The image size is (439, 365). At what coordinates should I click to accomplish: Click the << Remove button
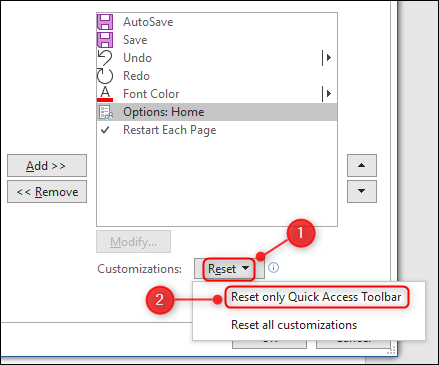click(x=47, y=192)
